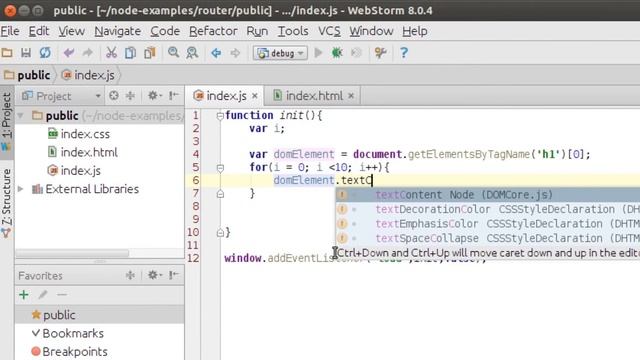Screen dimensions: 640x360
Task: Click Scroll from Source target icon
Action: pos(114,96)
